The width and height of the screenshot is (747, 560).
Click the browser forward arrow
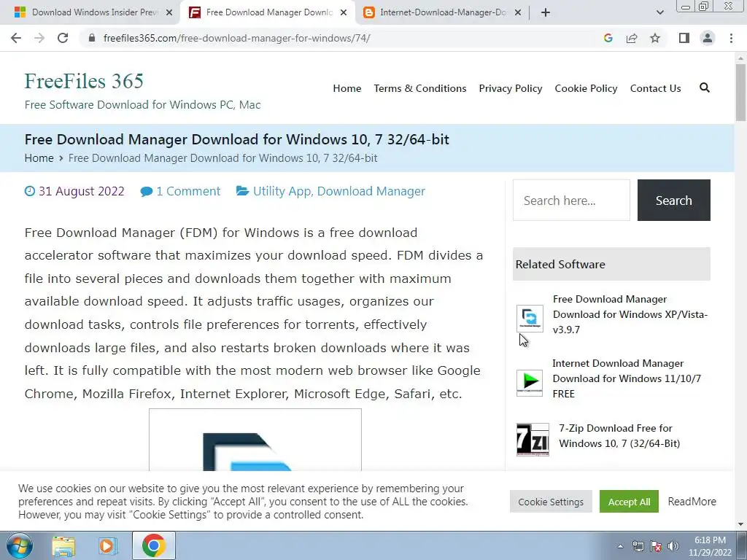39,38
